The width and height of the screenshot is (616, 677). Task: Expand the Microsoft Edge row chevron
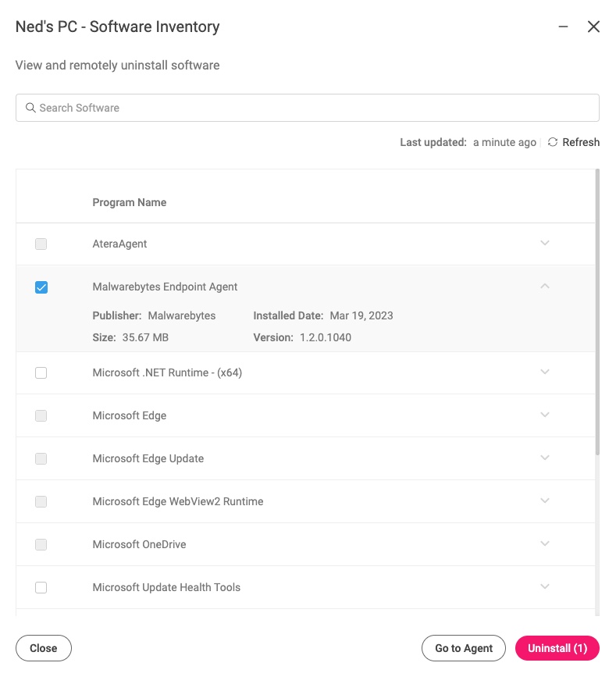point(545,415)
